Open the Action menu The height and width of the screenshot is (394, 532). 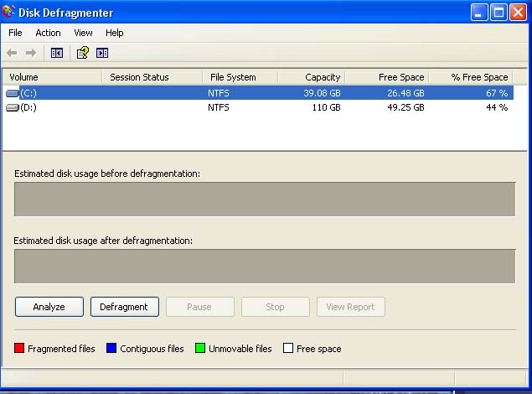[49, 33]
